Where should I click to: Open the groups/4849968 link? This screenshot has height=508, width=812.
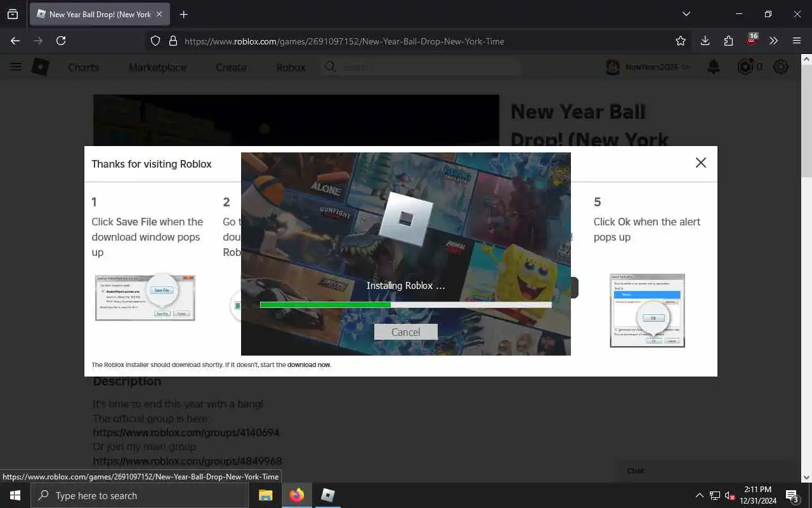tap(187, 461)
